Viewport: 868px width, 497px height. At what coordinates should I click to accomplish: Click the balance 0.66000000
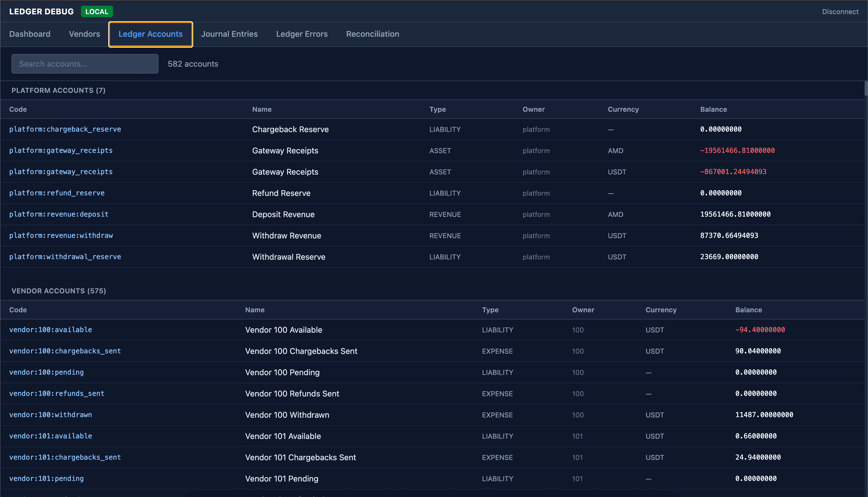click(756, 436)
